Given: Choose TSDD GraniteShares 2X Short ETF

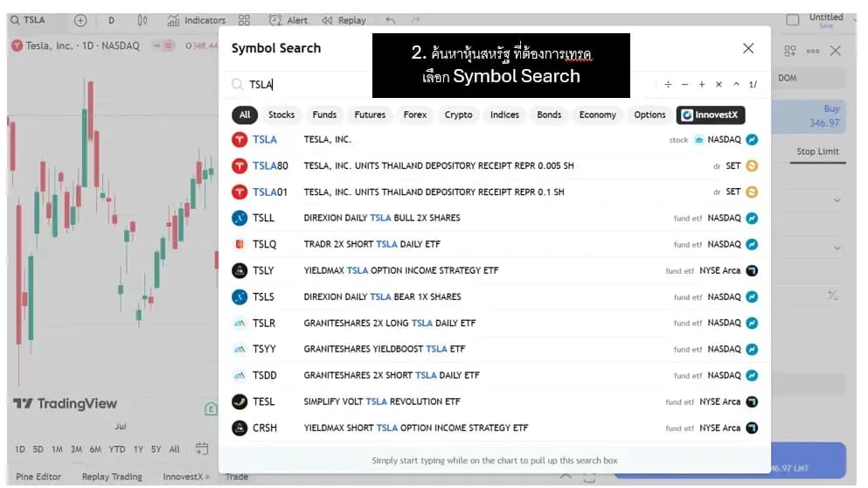Looking at the screenshot, I should pyautogui.click(x=495, y=375).
